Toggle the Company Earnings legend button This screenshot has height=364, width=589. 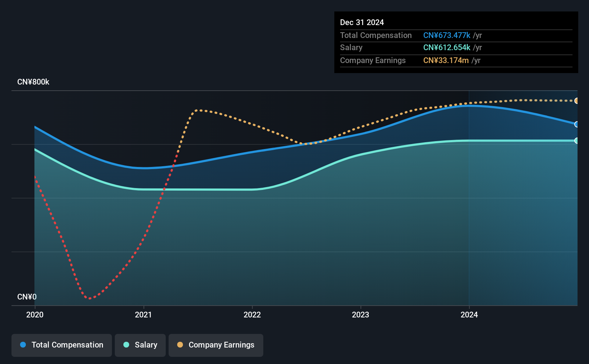pos(216,345)
